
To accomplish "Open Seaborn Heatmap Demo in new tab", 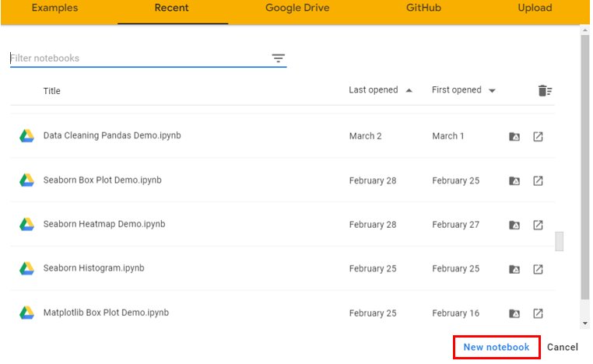I will click(x=538, y=225).
